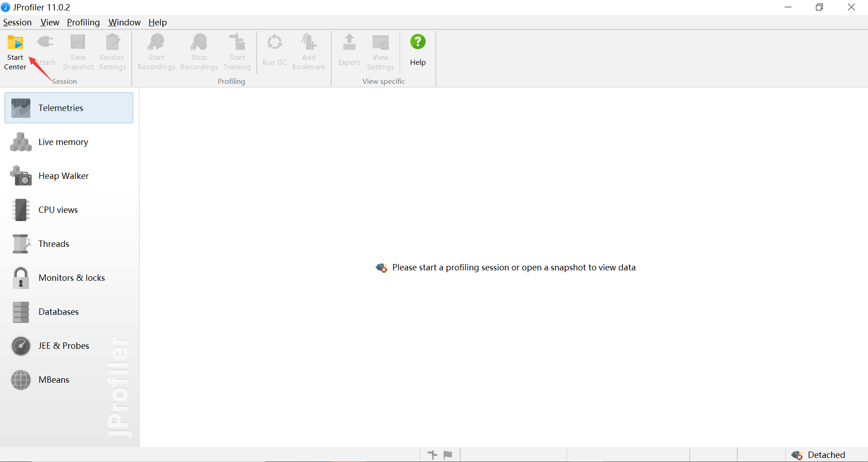The height and width of the screenshot is (462, 868).
Task: Open the Threads section
Action: pyautogui.click(x=69, y=244)
